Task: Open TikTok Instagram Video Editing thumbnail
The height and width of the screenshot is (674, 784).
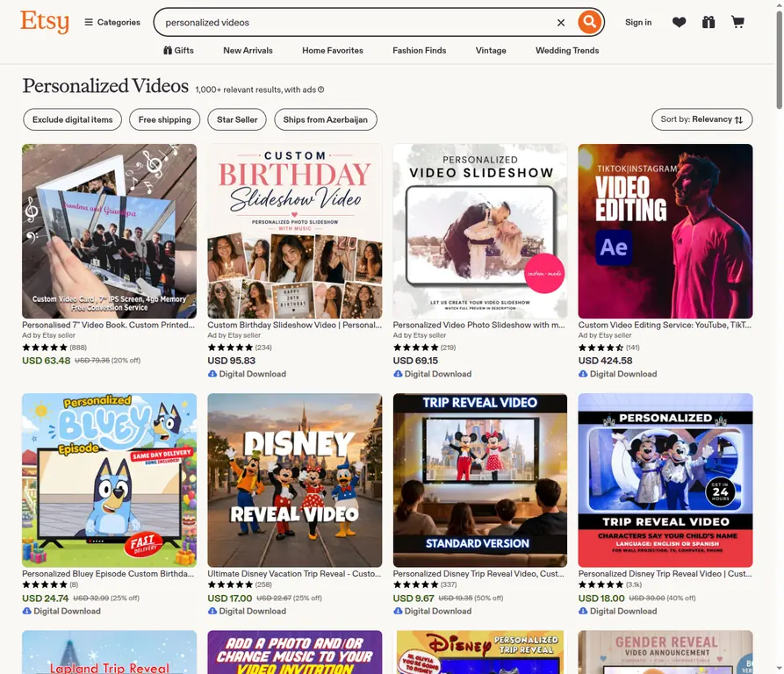Action: coord(665,231)
